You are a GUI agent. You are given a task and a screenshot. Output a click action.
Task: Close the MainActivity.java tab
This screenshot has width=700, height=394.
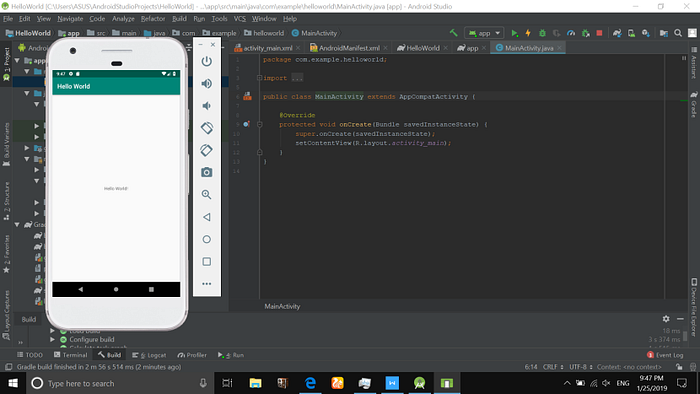click(x=559, y=48)
